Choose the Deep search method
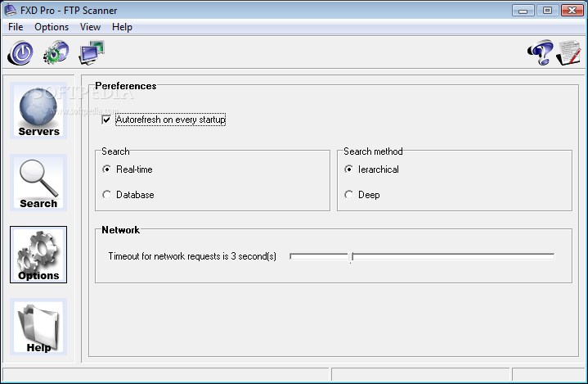This screenshot has height=384, width=588. (348, 195)
